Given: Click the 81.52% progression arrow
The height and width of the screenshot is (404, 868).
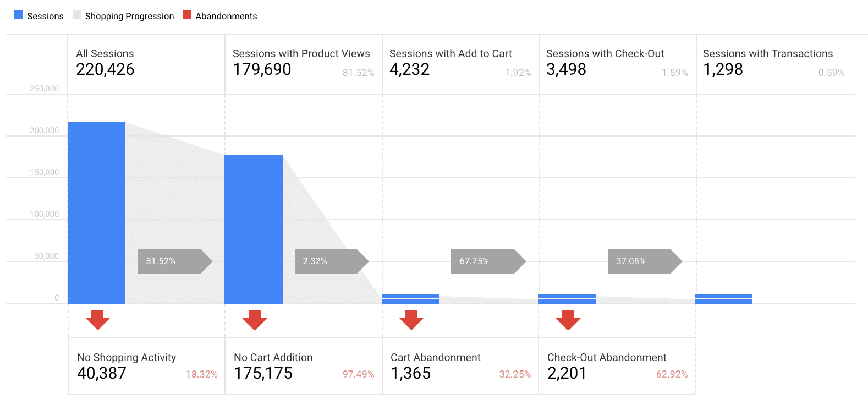Looking at the screenshot, I should click(175, 261).
